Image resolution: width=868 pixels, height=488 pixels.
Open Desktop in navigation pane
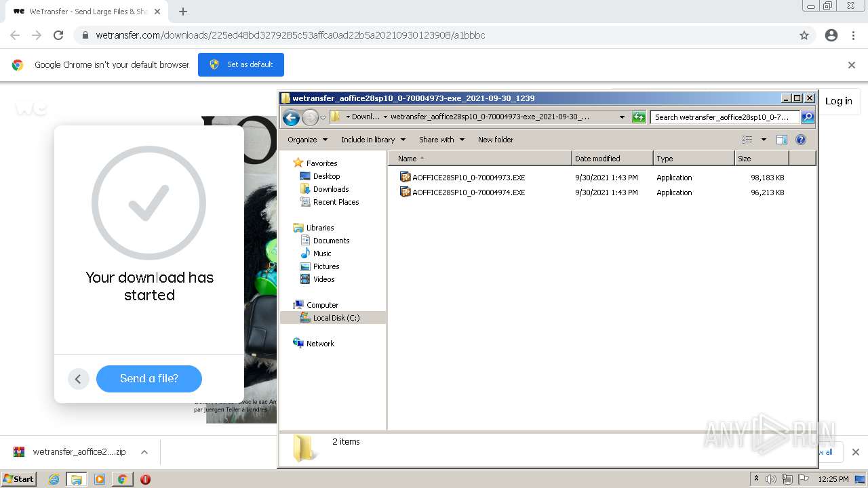click(326, 176)
